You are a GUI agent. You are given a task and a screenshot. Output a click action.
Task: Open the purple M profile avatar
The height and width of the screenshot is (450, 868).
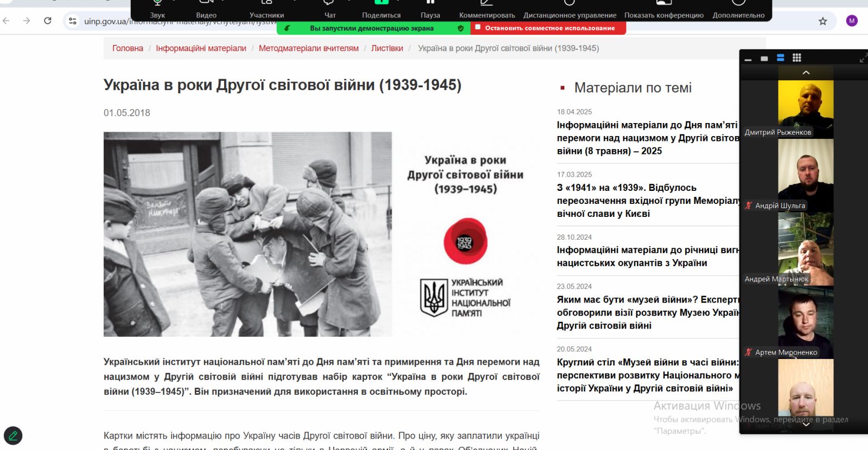tap(852, 21)
